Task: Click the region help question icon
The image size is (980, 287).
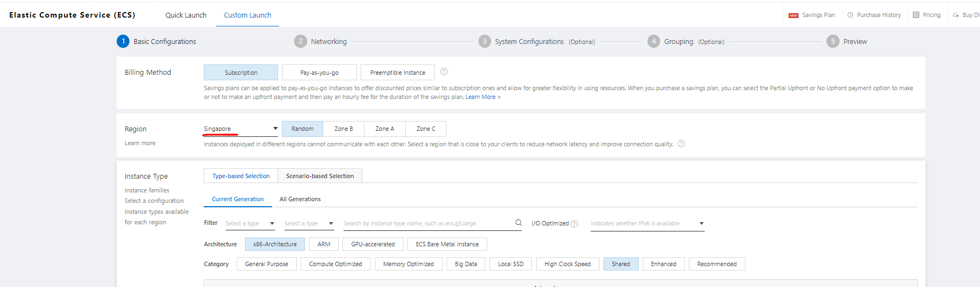Action: click(681, 143)
